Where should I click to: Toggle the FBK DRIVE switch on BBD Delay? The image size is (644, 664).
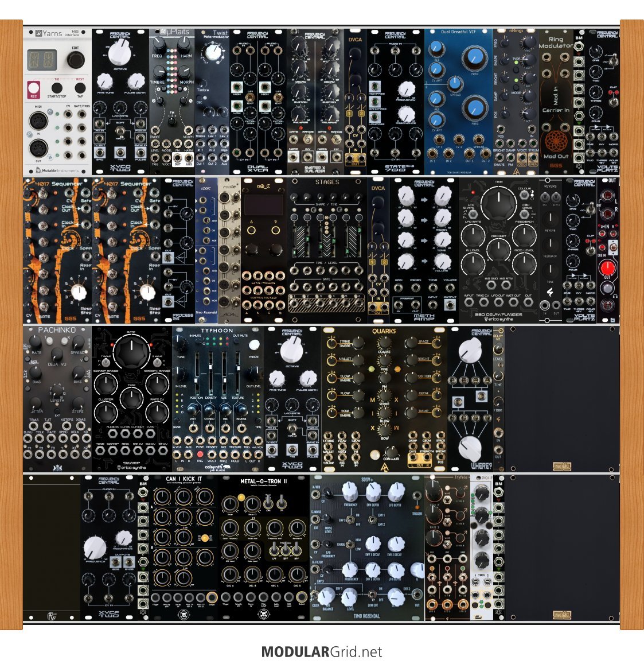525,214
